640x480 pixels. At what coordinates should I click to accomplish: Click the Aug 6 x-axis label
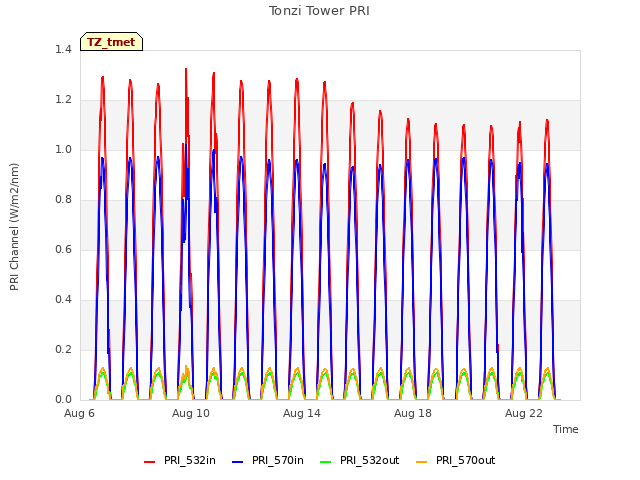[79, 413]
